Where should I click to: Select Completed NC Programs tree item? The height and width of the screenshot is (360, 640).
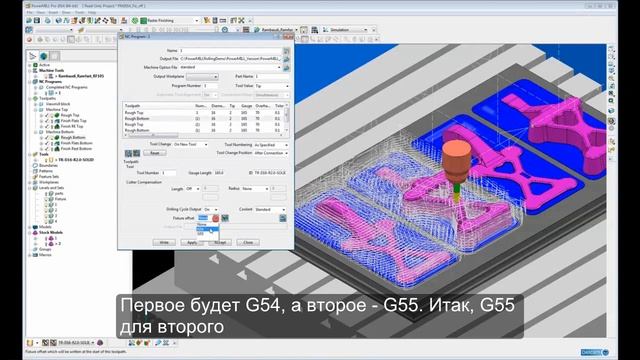[67, 87]
